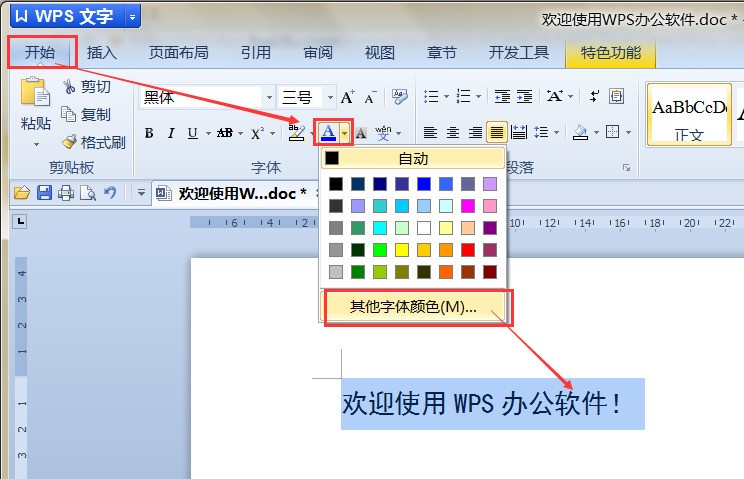Pick the bright blue color swatch
Image resolution: width=744 pixels, height=479 pixels.
pyautogui.click(x=424, y=184)
